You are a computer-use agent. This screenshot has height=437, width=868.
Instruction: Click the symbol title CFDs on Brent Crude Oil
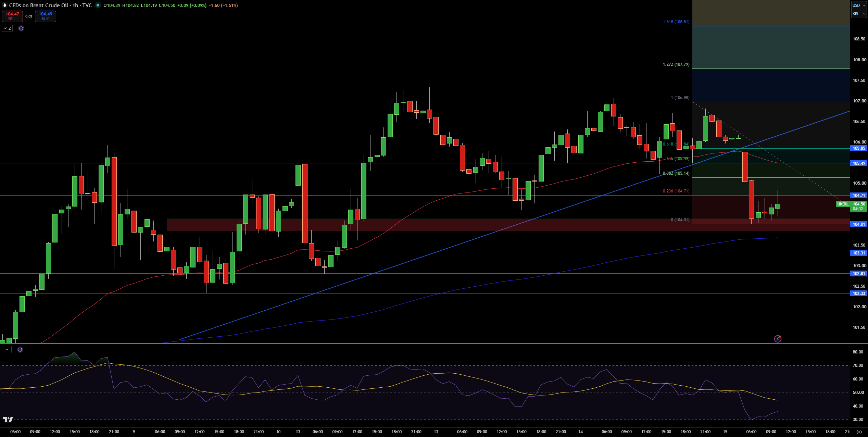38,5
